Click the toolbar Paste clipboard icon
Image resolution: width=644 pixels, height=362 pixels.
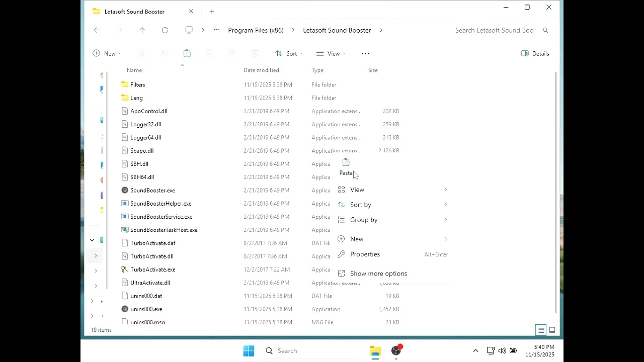(x=187, y=53)
